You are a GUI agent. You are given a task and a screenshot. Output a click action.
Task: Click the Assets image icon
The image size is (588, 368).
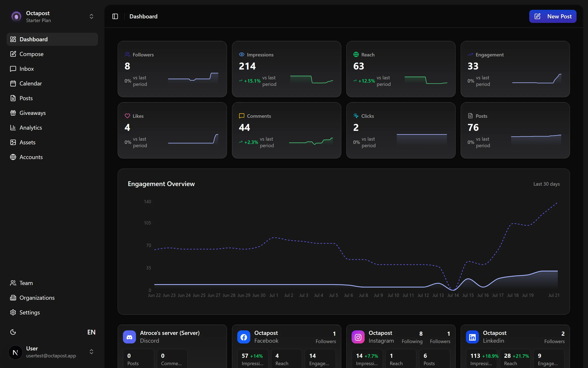pos(13,142)
